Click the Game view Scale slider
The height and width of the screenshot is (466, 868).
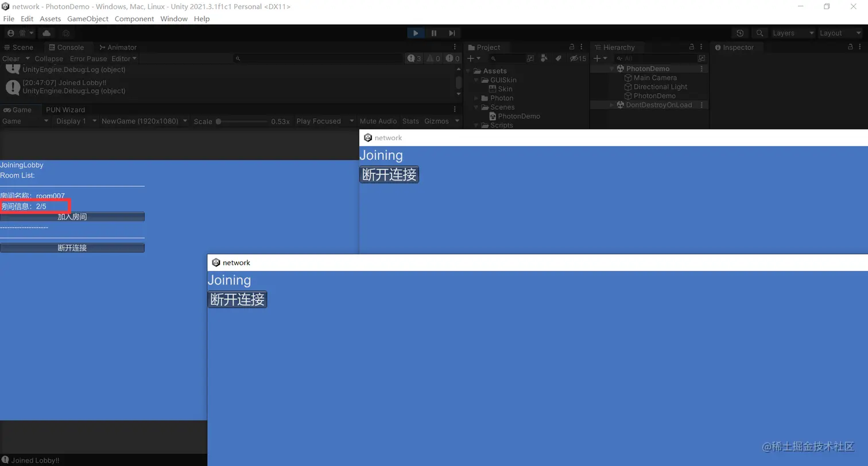click(x=241, y=121)
